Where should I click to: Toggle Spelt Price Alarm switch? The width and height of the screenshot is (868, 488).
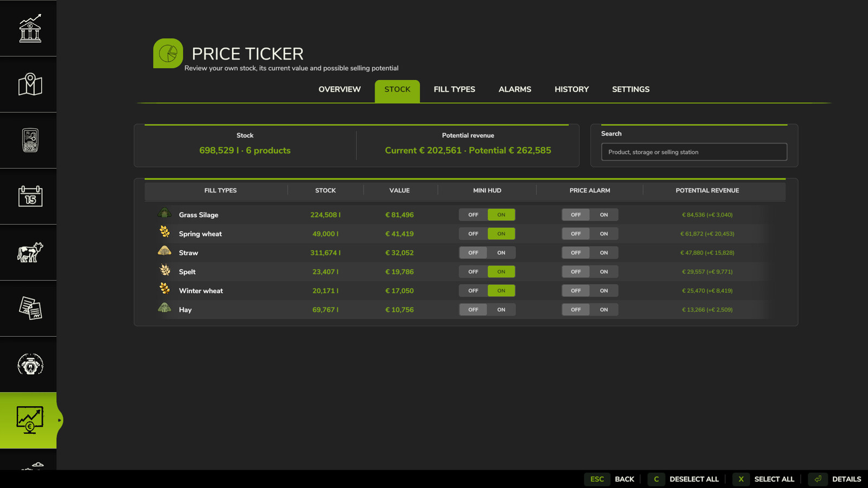[x=590, y=272]
